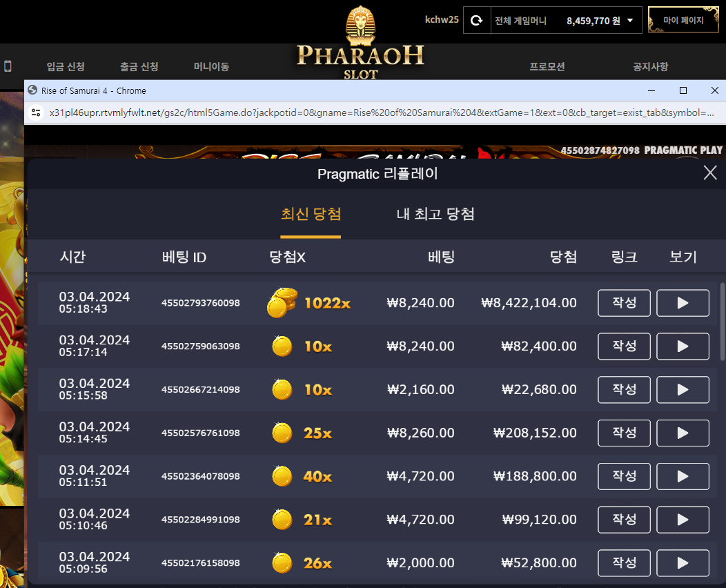Open the 프로모션 menu item
Image resolution: width=726 pixels, height=588 pixels.
tap(547, 67)
